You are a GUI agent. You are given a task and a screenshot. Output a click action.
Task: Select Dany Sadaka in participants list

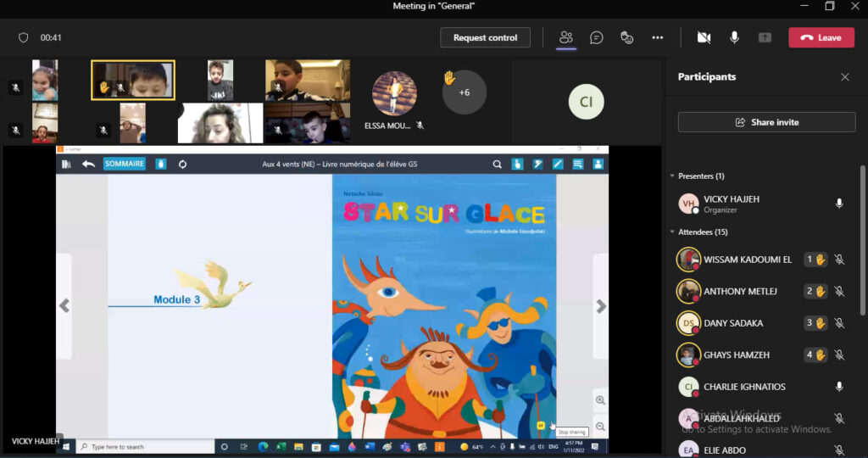(x=732, y=323)
